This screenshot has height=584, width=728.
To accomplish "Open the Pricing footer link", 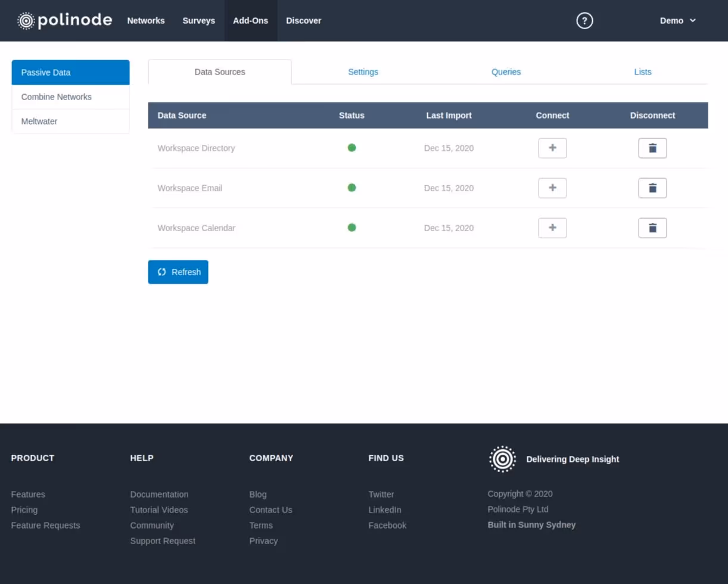I will (24, 510).
